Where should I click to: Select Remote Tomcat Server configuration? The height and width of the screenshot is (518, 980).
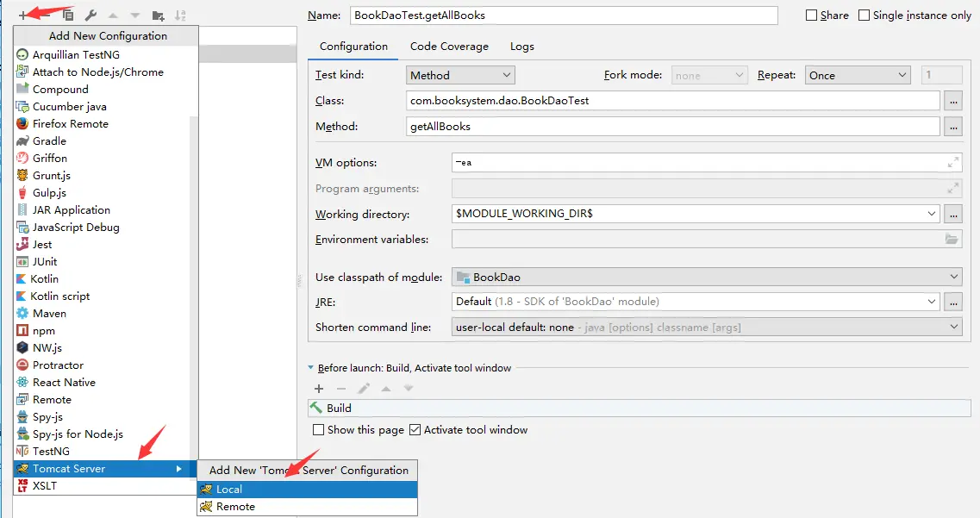(308, 507)
